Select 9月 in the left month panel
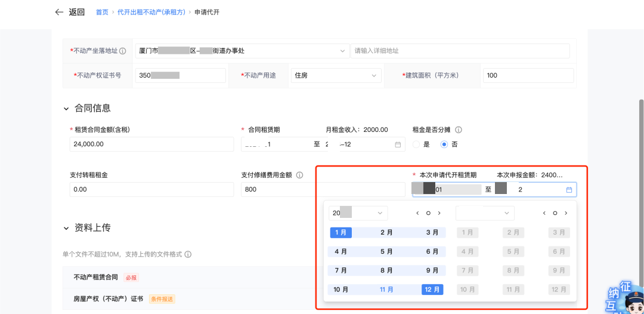644x314 pixels. pyautogui.click(x=432, y=270)
